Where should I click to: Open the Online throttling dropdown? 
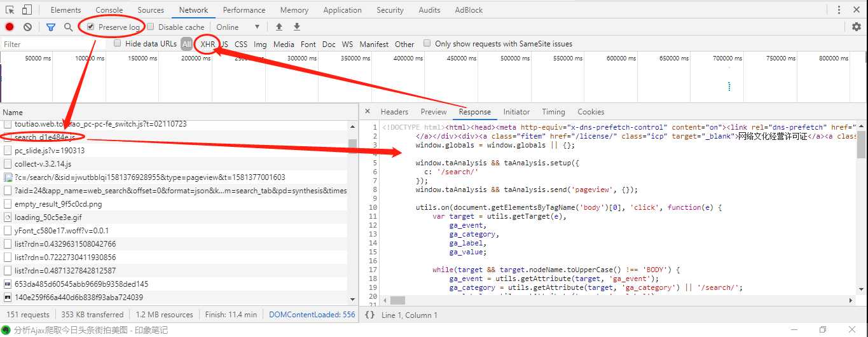coord(238,27)
